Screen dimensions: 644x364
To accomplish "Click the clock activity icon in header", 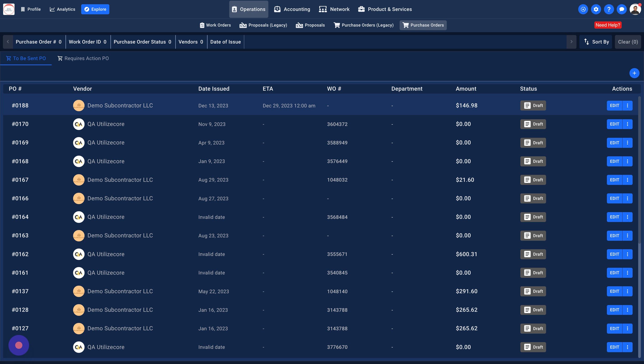I will pyautogui.click(x=583, y=9).
